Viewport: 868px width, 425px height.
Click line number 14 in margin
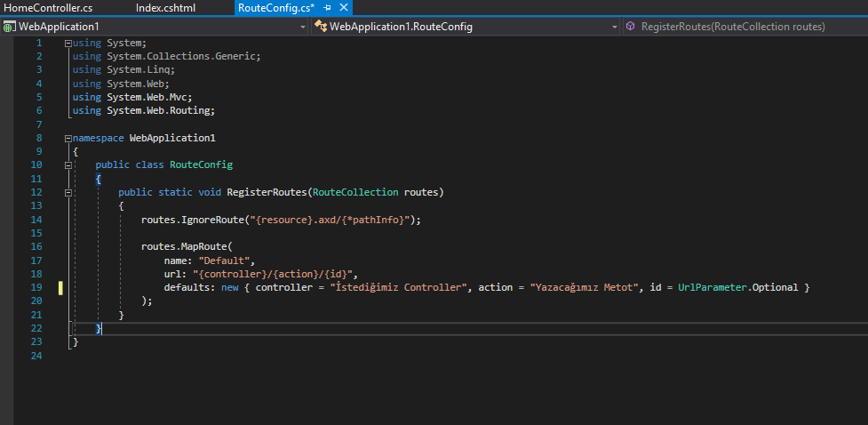click(36, 220)
